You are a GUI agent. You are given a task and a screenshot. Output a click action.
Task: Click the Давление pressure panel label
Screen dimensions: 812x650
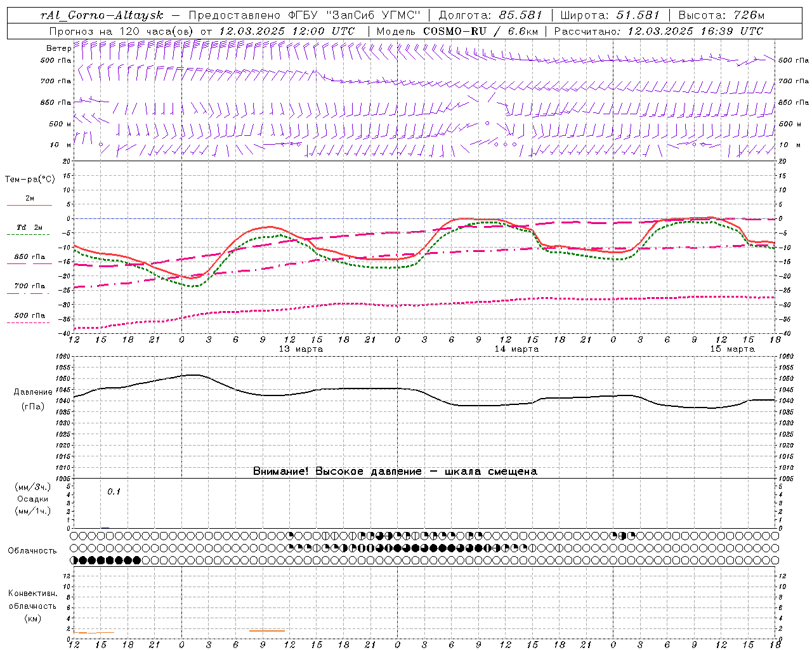click(33, 392)
